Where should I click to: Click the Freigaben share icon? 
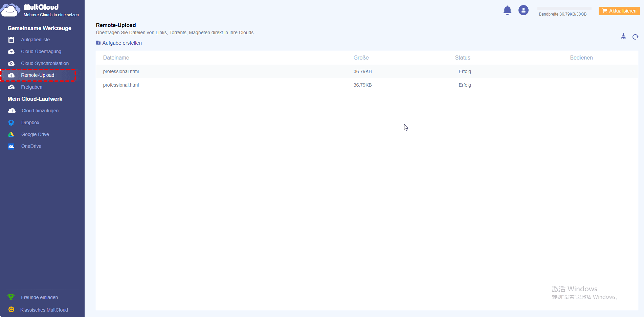[11, 87]
